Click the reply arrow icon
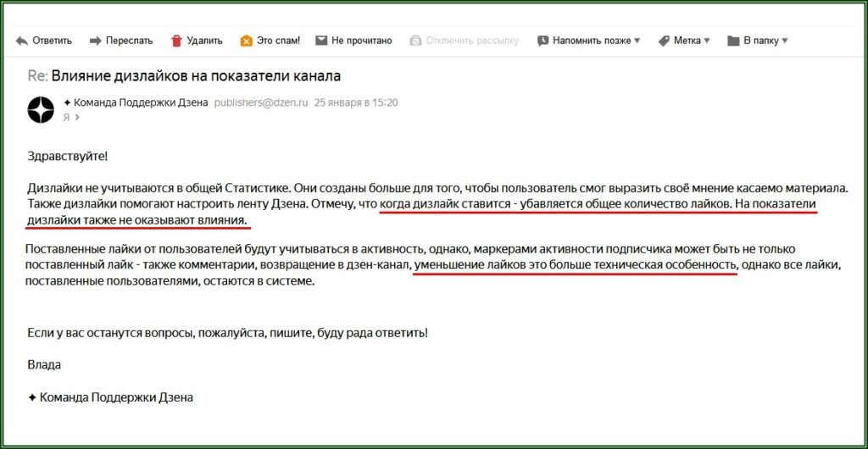This screenshot has width=868, height=449. coord(22,41)
